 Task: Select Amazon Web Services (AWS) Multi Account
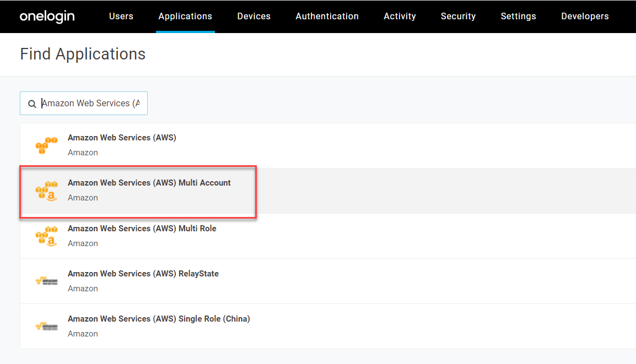[x=328, y=191]
